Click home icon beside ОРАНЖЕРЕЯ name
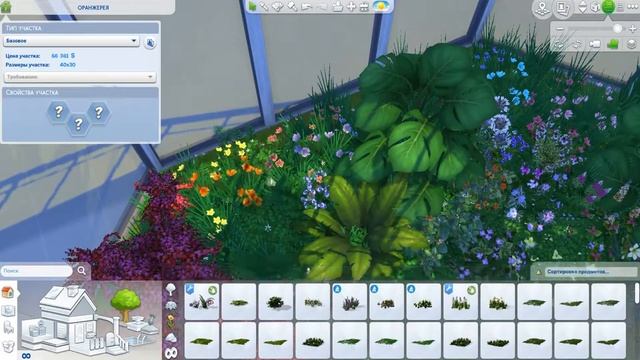Screen dimensions: 640x360 [x=6, y=7]
